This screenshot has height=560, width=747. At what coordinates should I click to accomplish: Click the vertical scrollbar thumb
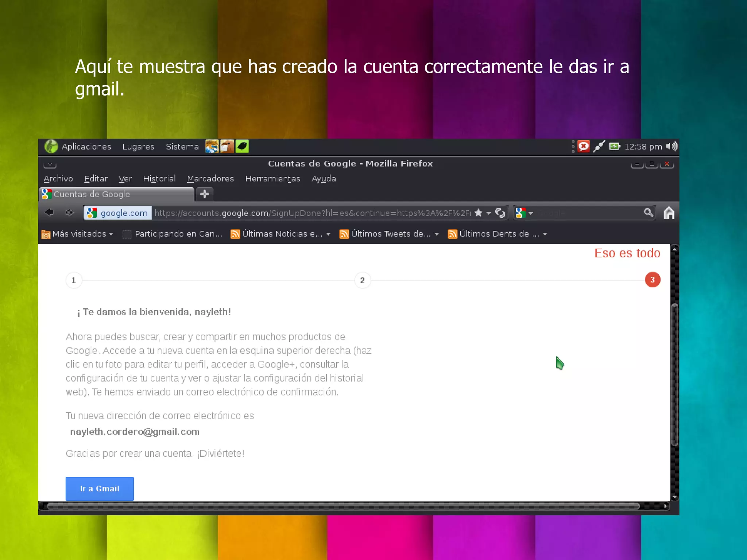point(675,374)
